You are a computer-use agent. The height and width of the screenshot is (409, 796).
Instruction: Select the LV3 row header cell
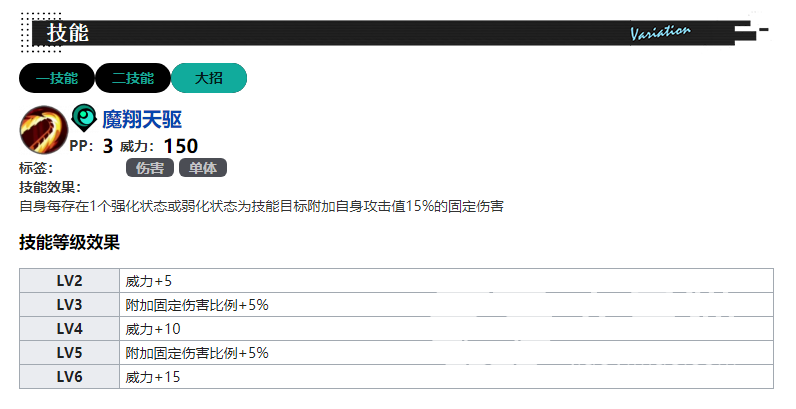[x=69, y=305]
